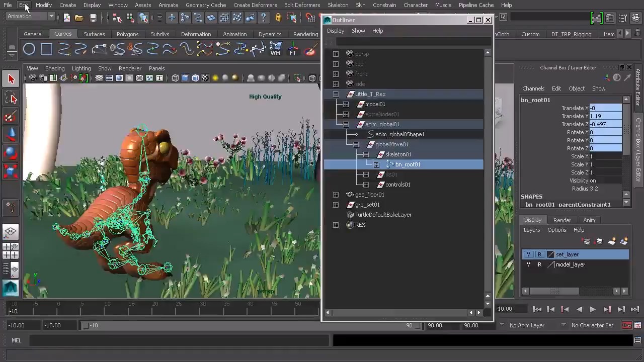Open the Skeleton menu

coord(338,5)
